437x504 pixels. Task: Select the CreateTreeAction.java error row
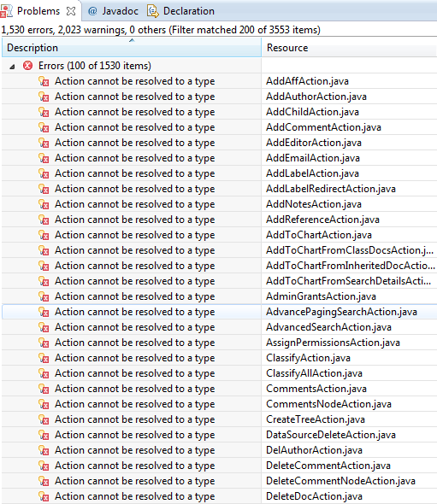pyautogui.click(x=219, y=419)
